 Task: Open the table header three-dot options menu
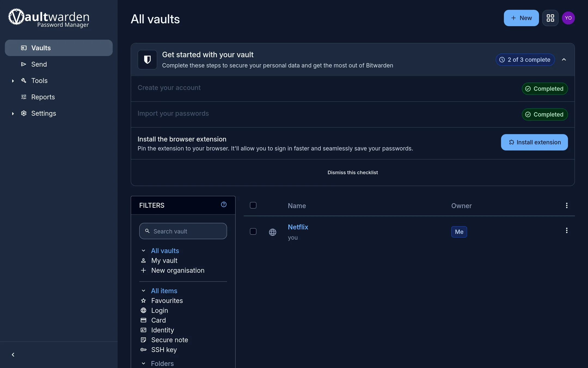pyautogui.click(x=566, y=206)
